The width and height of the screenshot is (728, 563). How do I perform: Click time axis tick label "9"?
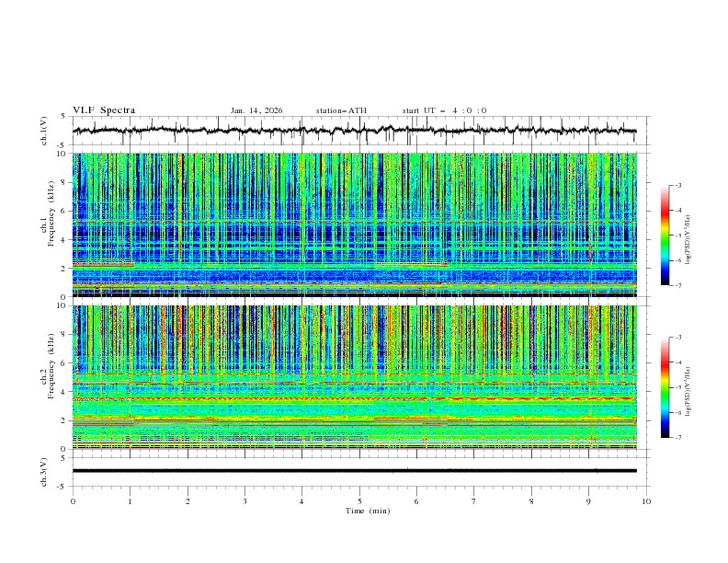588,501
